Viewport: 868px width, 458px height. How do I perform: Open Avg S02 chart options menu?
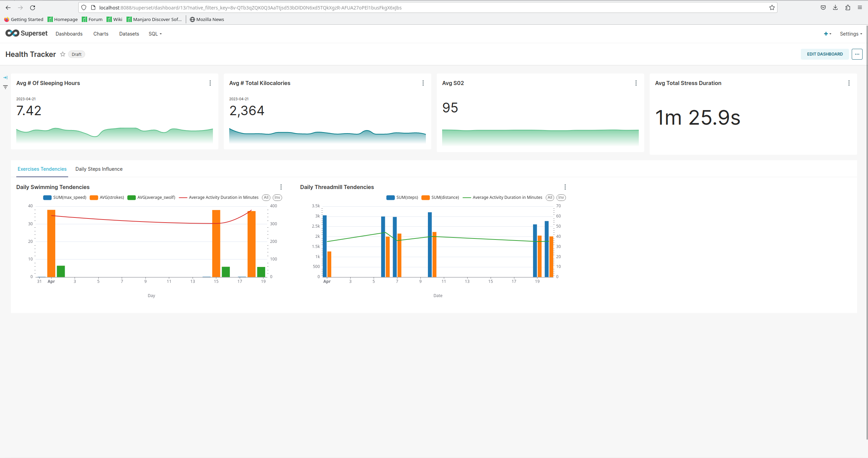636,83
